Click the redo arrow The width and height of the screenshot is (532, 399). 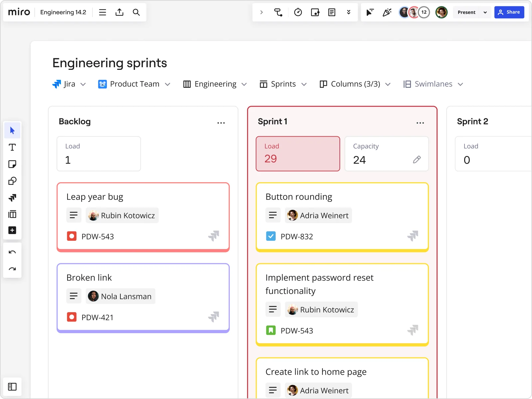coord(12,269)
